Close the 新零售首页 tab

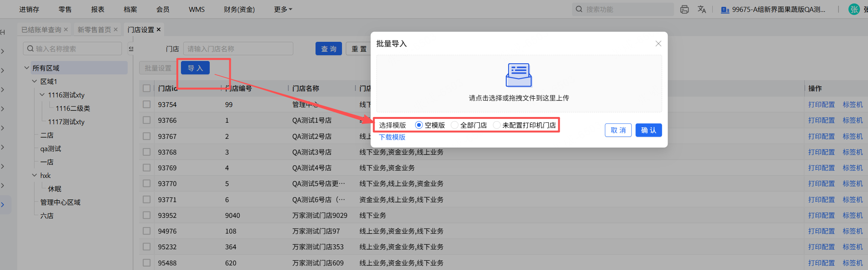(116, 30)
